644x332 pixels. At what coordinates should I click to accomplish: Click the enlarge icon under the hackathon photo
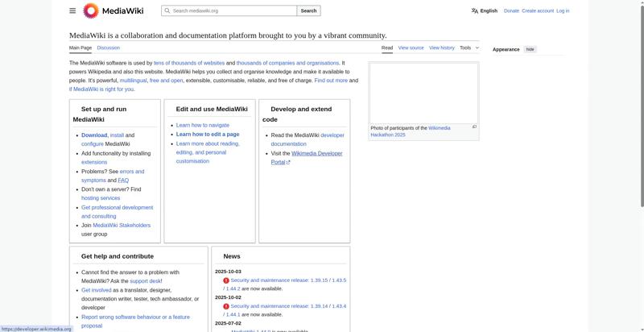tap(474, 127)
